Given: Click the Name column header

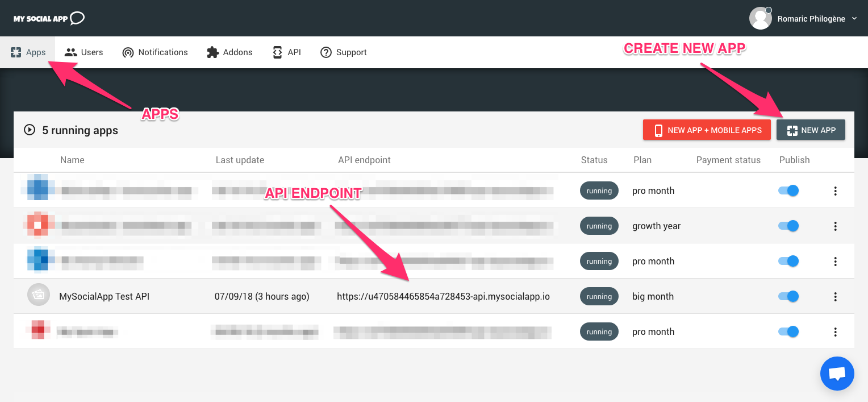Looking at the screenshot, I should pyautogui.click(x=72, y=160).
